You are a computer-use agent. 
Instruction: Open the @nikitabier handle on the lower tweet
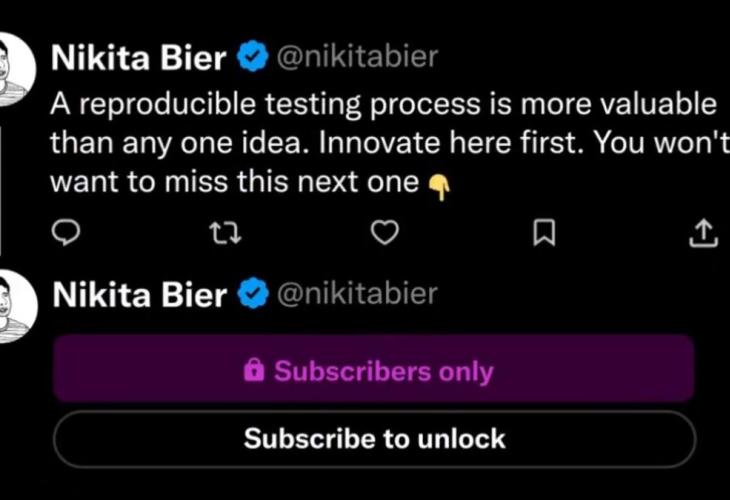tap(356, 293)
